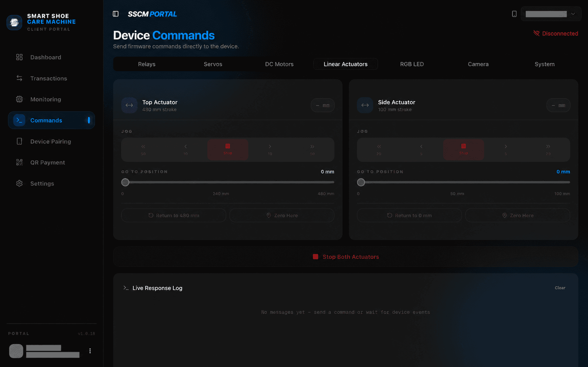Click Return to 480 mm button
Screen dimensions: 588x367
[x=174, y=216]
